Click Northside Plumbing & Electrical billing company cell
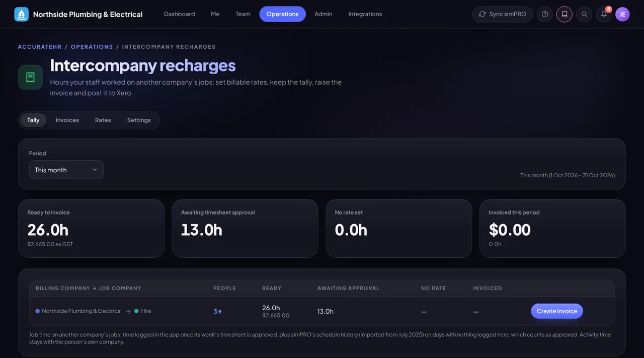This screenshot has height=358, width=644. point(82,311)
